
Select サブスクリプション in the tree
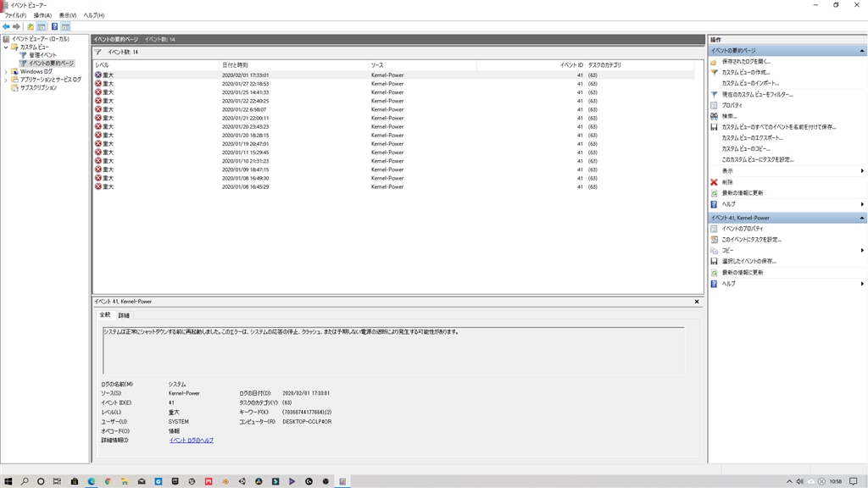(38, 88)
